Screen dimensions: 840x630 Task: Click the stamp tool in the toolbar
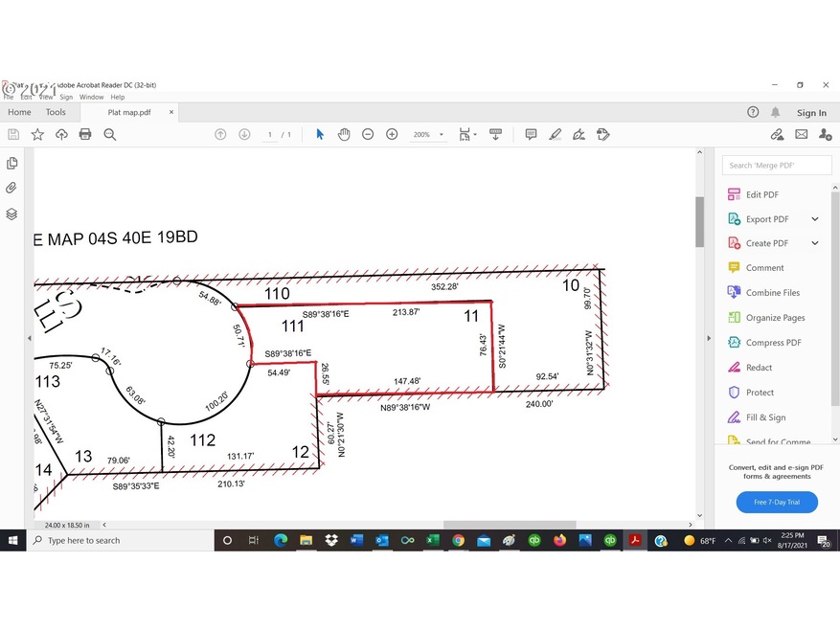point(603,134)
